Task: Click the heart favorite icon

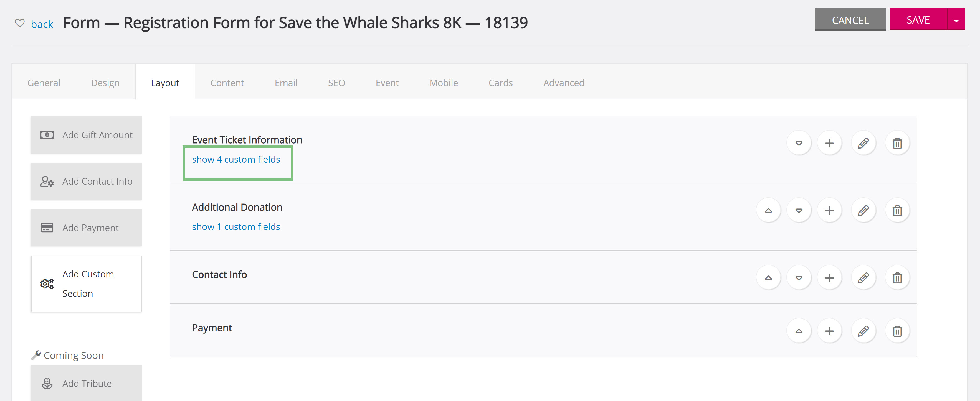Action: point(19,23)
